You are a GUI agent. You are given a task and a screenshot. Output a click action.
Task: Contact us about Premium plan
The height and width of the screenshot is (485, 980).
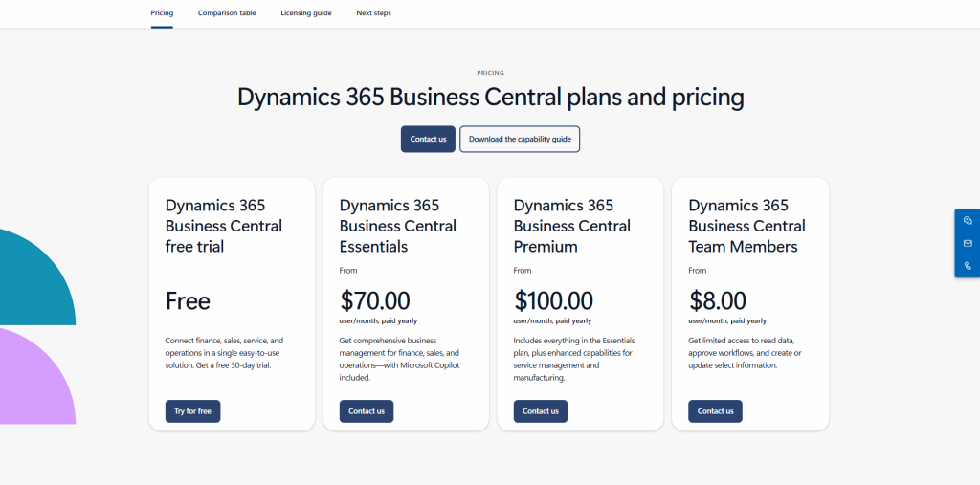coord(541,411)
